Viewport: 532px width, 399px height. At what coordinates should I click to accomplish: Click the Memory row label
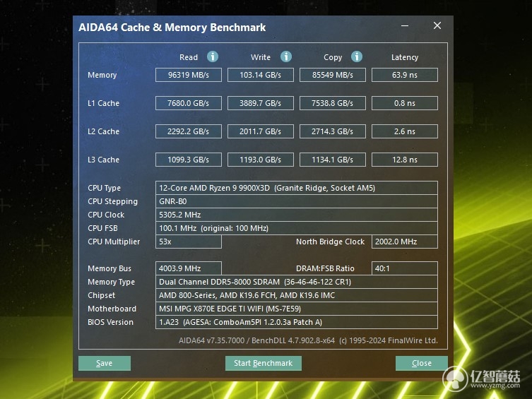(x=102, y=75)
